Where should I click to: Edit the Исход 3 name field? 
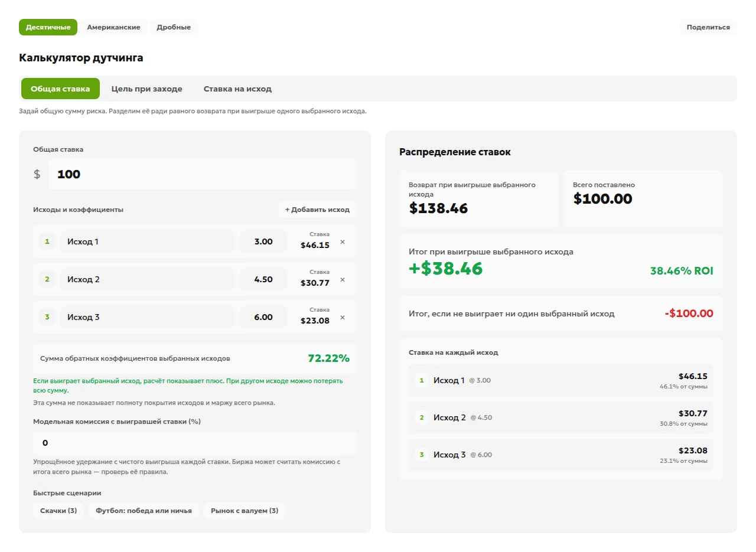[148, 317]
